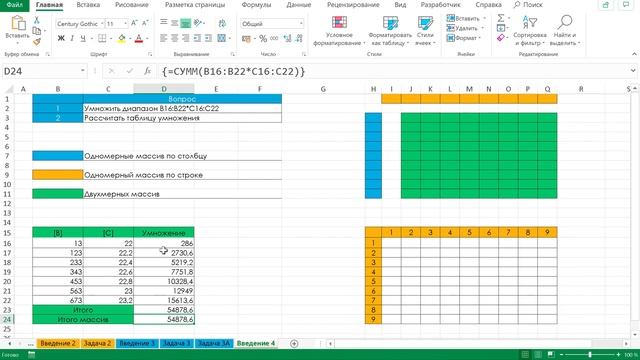Increase indent in the alignment group
Viewport: 640px width, 360px height.
pyautogui.click(x=208, y=38)
